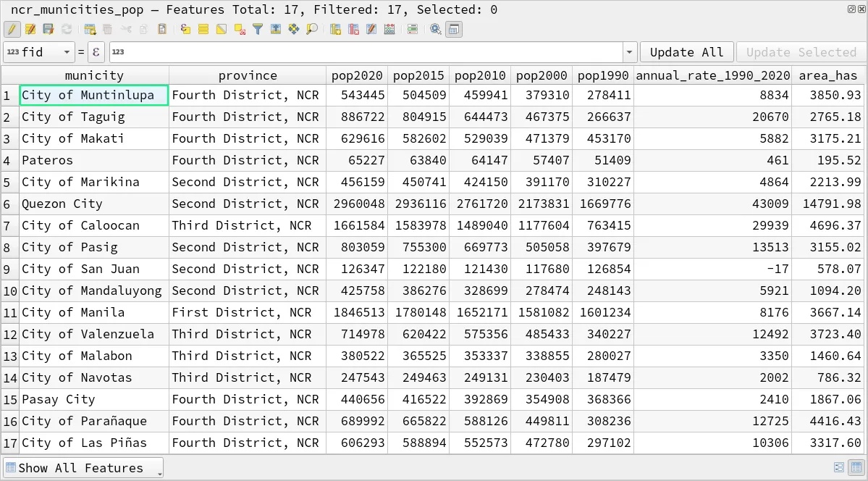Open the filter funnel icon
The image size is (868, 481).
[x=258, y=30]
